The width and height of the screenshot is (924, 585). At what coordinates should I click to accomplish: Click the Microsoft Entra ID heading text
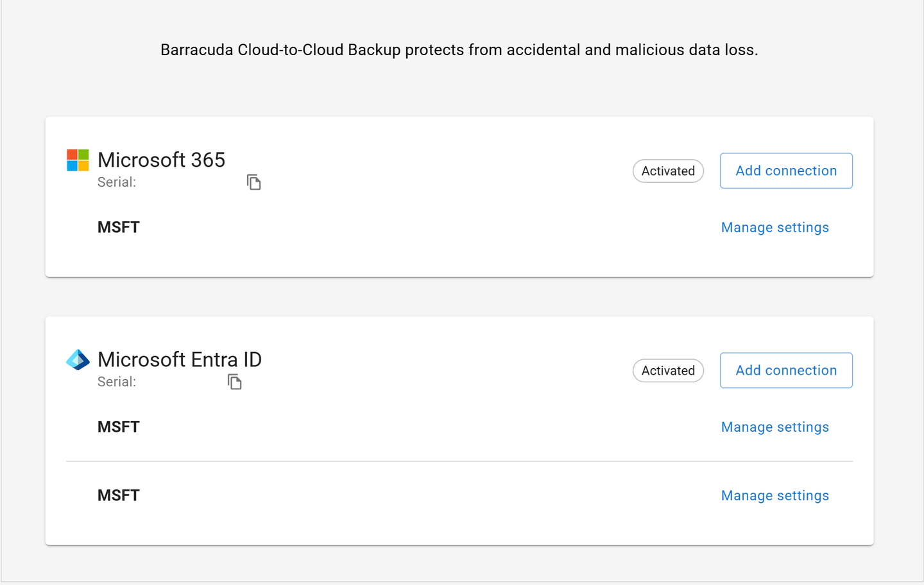pos(180,359)
